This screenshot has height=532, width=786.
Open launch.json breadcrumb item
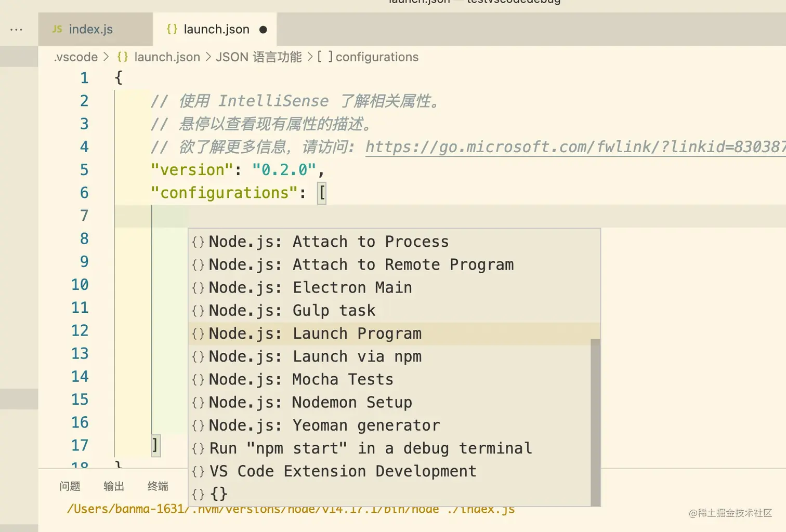167,57
